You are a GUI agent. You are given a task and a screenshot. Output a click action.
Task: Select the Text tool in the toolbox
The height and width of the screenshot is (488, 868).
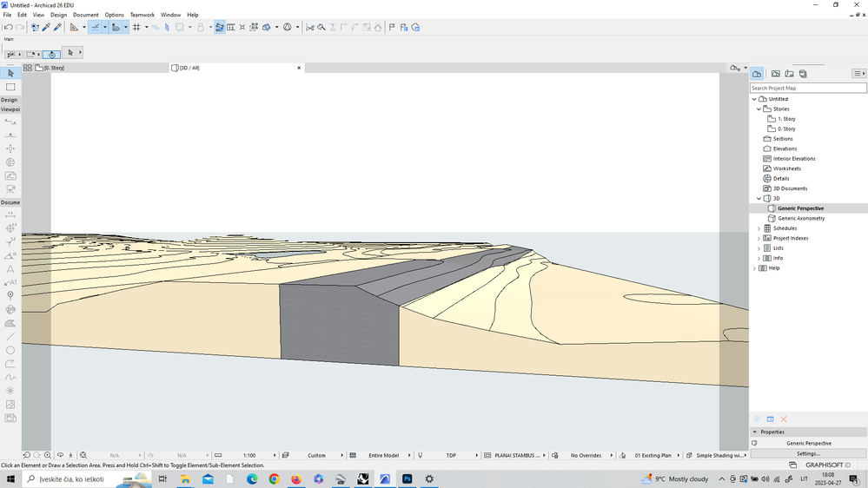click(x=10, y=269)
